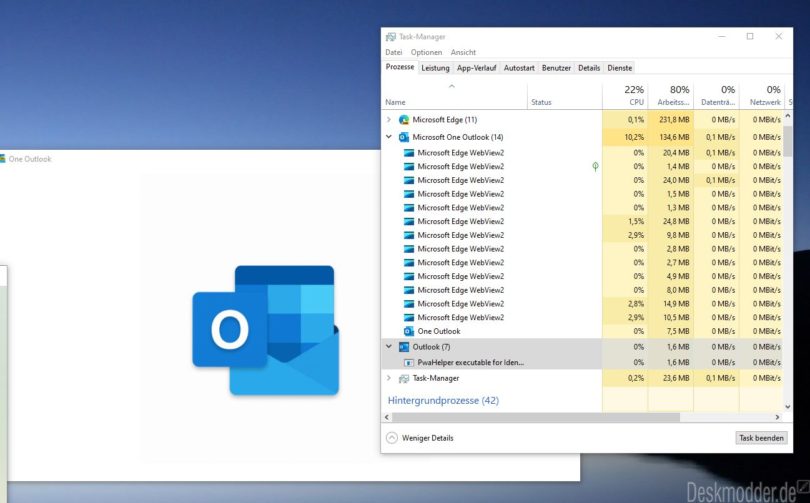
Task: Click the vertical scrollbar up arrow
Action: click(788, 117)
